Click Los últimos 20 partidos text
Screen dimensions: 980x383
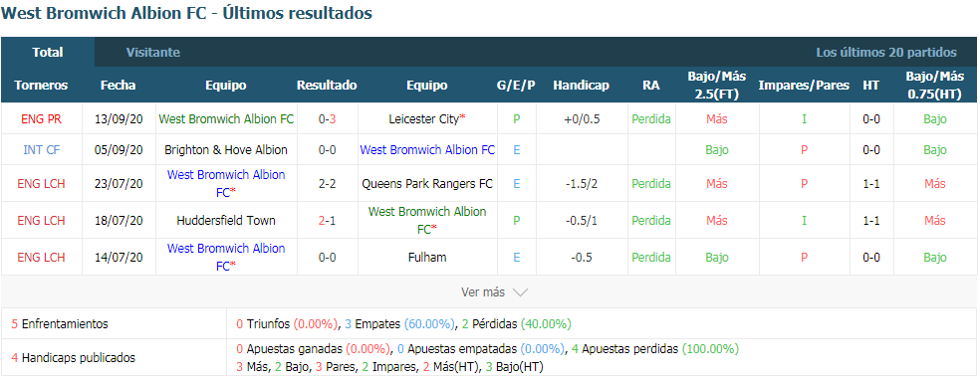click(886, 53)
